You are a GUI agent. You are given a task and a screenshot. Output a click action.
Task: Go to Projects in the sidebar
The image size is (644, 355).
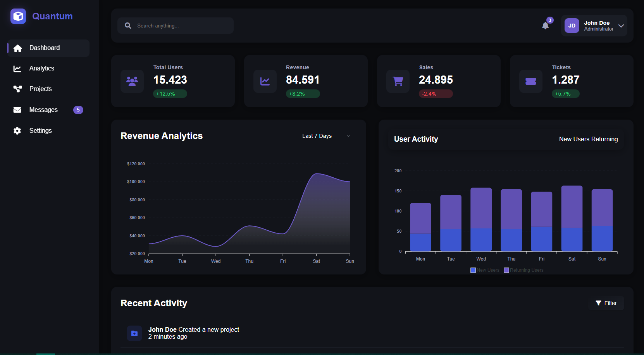tap(40, 89)
